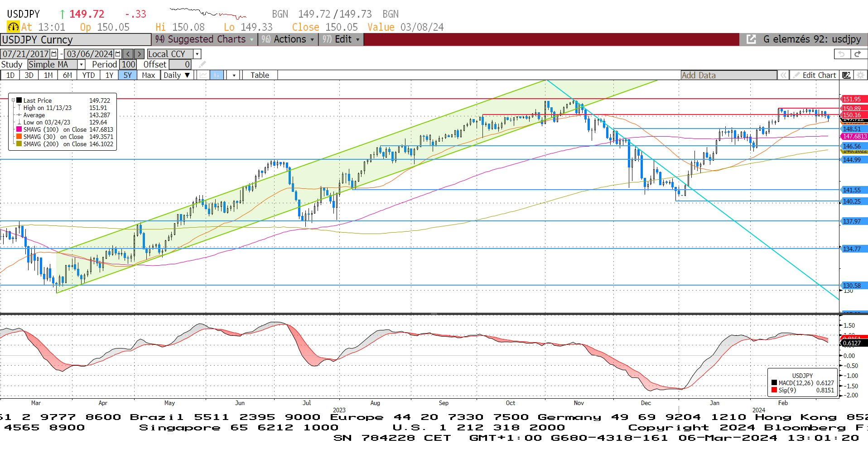Expand the Local CCY currency dropdown

[x=197, y=54]
